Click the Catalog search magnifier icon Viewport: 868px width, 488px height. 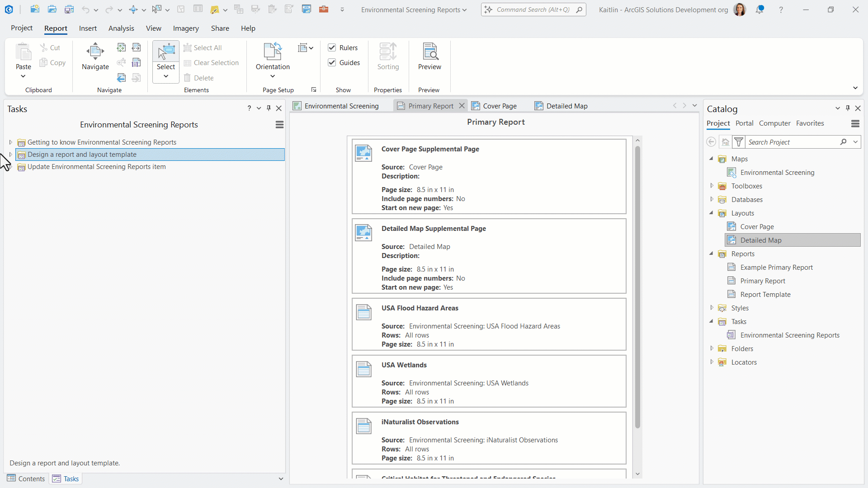(844, 142)
